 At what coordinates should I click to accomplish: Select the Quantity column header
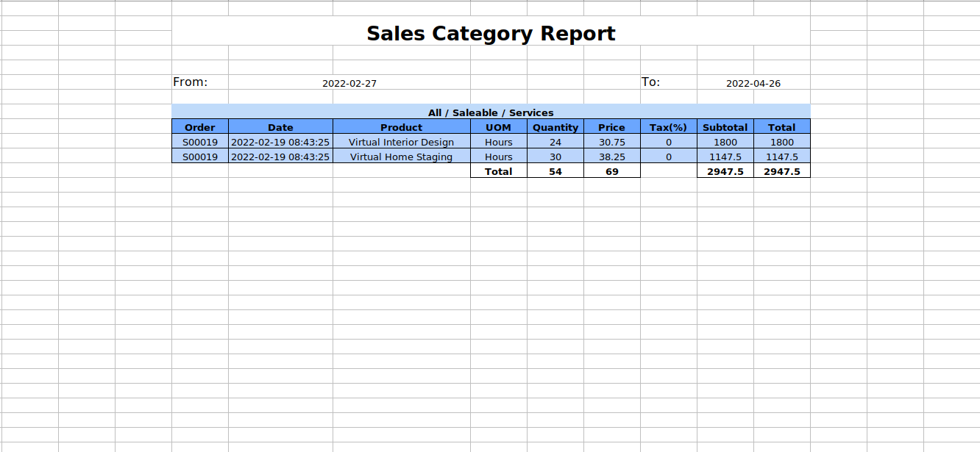coord(555,127)
